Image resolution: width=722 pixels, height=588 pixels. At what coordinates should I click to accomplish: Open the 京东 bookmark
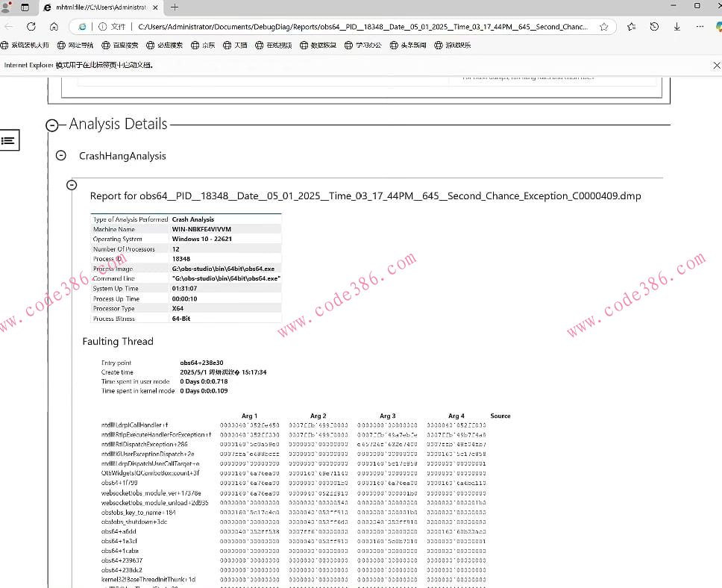click(x=203, y=46)
